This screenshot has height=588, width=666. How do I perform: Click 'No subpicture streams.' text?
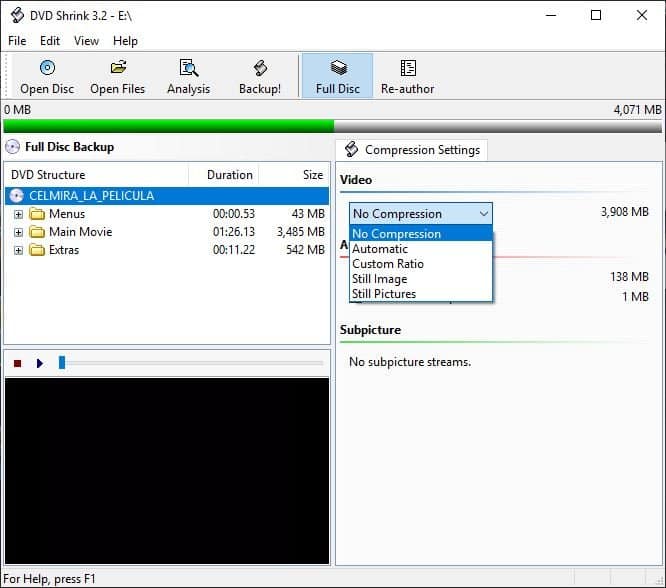click(410, 362)
